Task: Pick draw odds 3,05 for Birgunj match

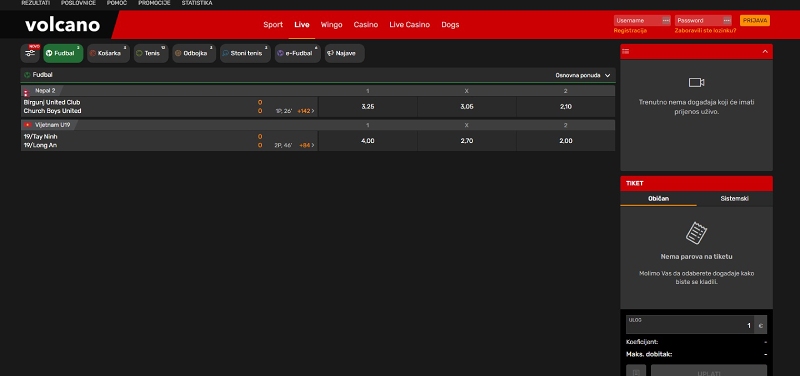Action: (467, 107)
